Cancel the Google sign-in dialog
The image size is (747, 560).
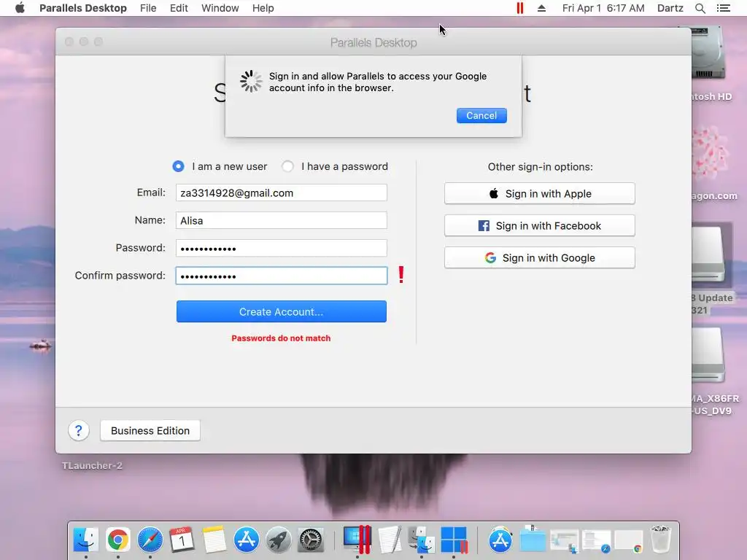481,116
